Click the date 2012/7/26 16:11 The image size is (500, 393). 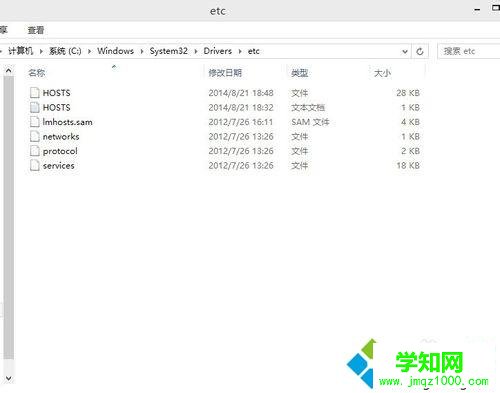(x=241, y=122)
